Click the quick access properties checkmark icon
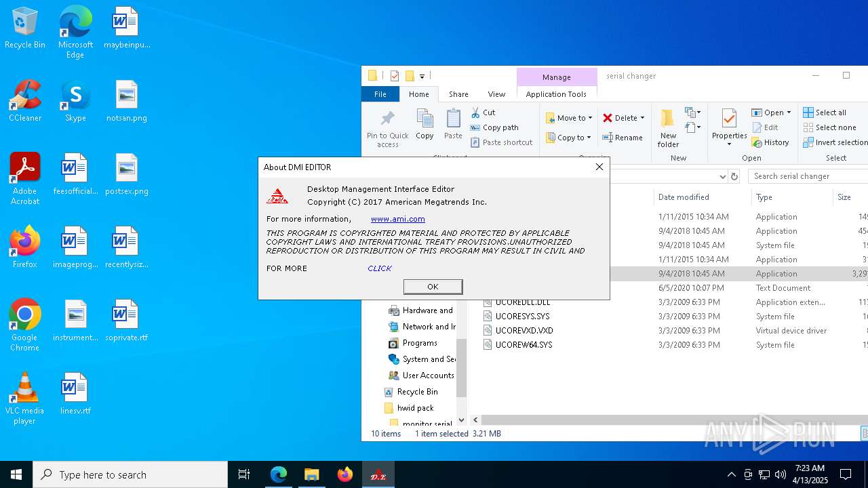Image resolution: width=868 pixels, height=488 pixels. (394, 76)
